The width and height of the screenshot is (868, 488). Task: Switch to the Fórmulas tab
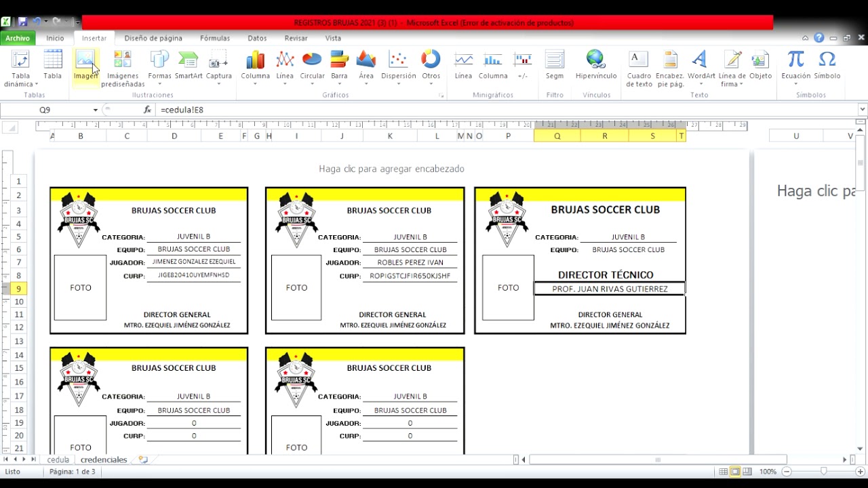pos(215,39)
